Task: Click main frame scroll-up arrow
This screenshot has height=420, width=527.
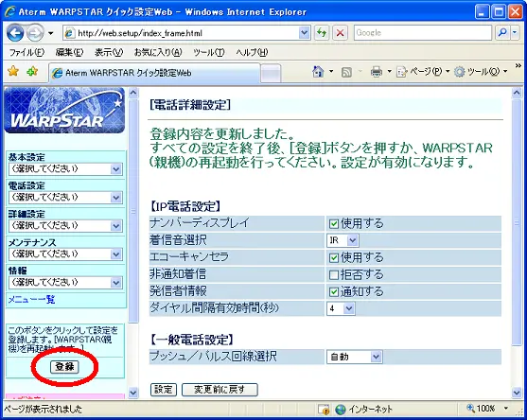Action: [x=517, y=93]
